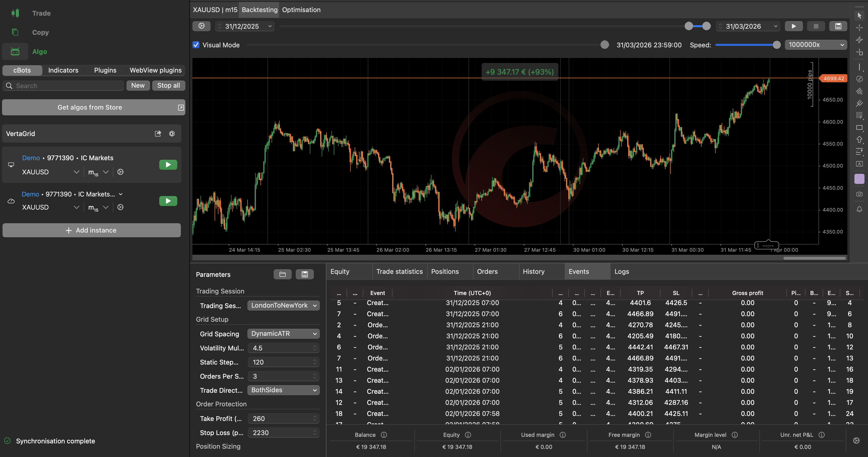
Task: Uncheck the Visual Mode checkbox
Action: click(196, 45)
